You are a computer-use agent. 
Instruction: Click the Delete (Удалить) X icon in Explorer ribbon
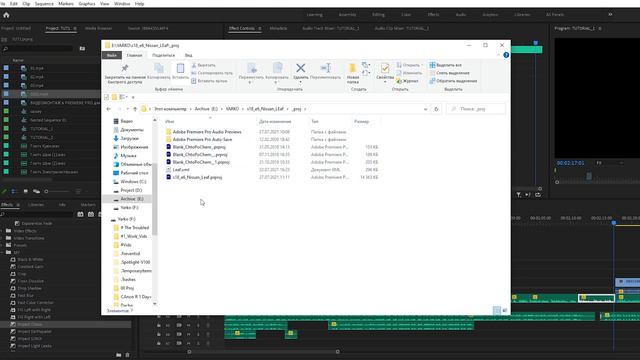[x=300, y=68]
